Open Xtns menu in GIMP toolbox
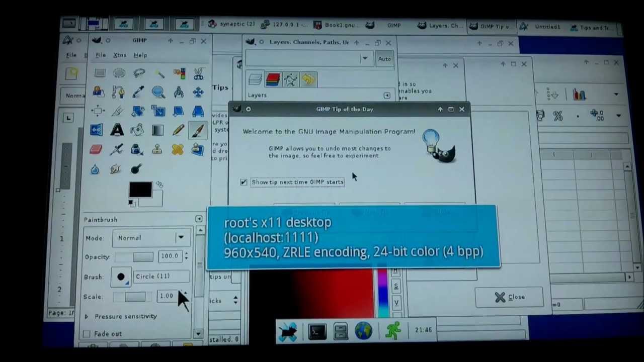 point(120,55)
